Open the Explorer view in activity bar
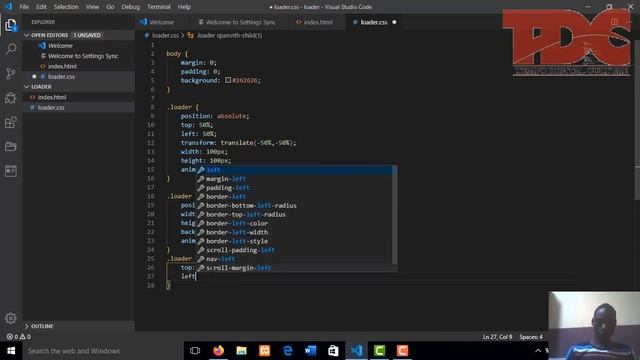The width and height of the screenshot is (640, 360). (11, 25)
